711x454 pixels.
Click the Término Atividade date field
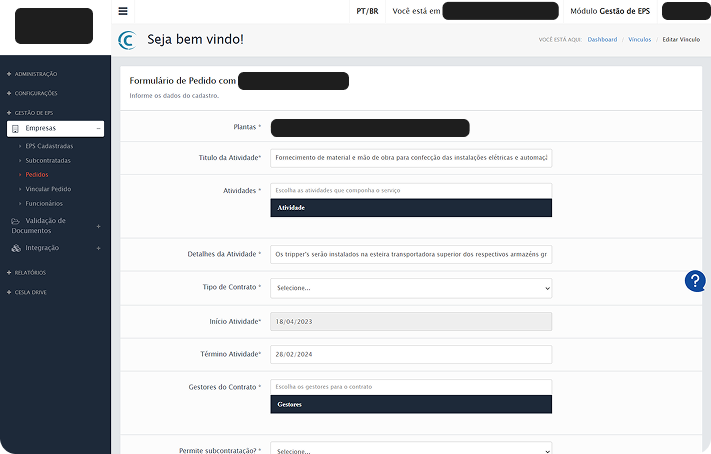(411, 354)
